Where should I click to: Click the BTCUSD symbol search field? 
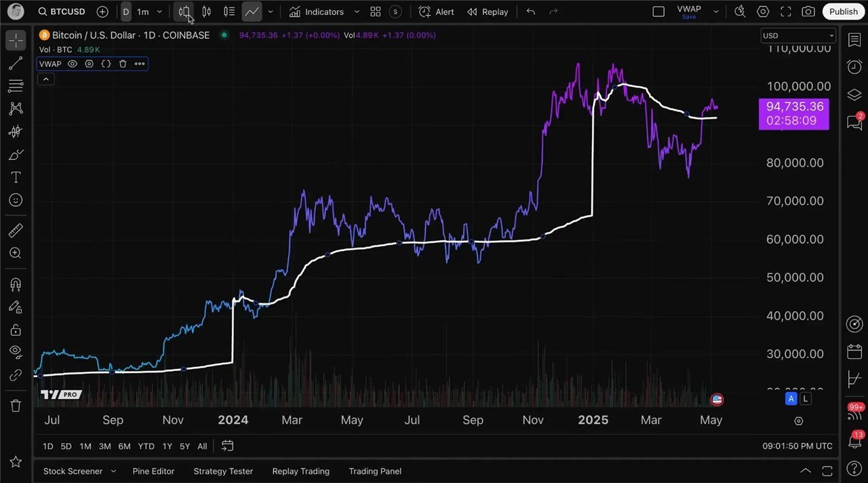pos(67,12)
